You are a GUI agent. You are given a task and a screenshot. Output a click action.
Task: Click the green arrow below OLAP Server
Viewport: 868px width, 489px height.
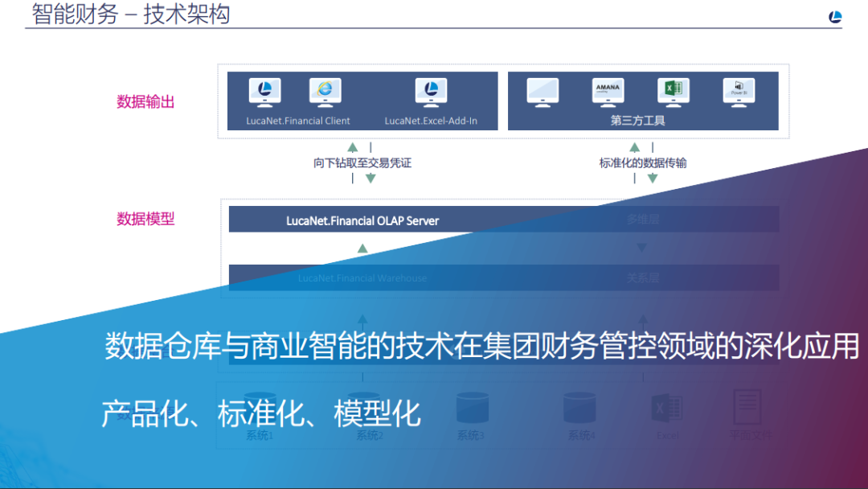point(362,248)
